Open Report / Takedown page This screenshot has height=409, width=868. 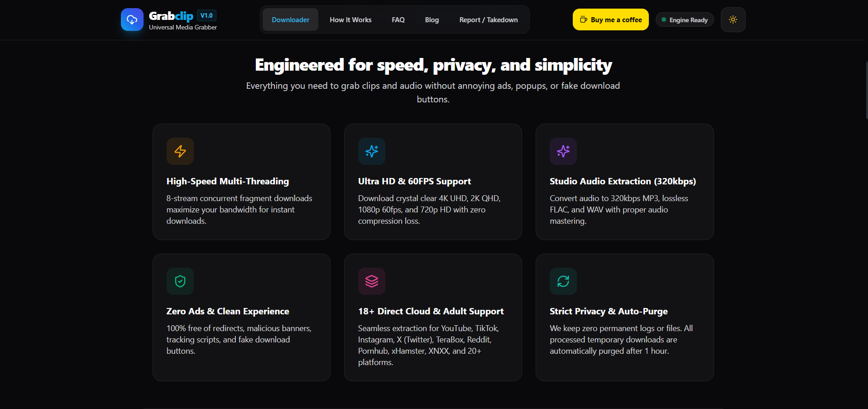[x=489, y=19]
